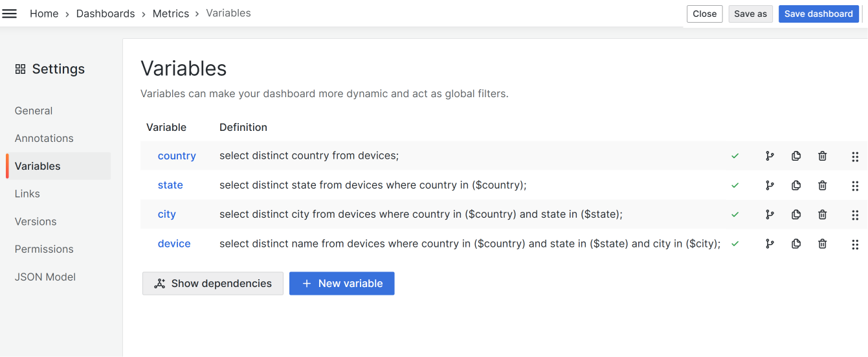Show usages icon for country variable
Image resolution: width=868 pixels, height=357 pixels.
point(770,156)
